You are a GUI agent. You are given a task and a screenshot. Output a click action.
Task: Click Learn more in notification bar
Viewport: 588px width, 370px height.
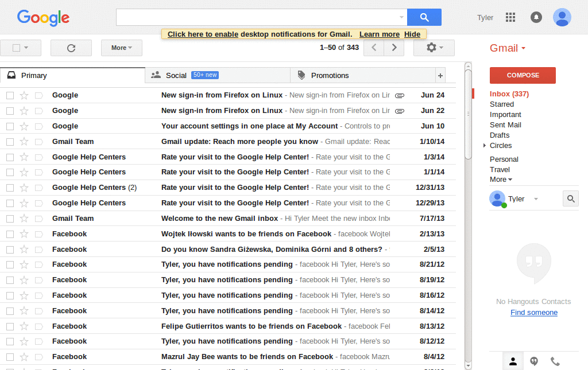tap(380, 34)
